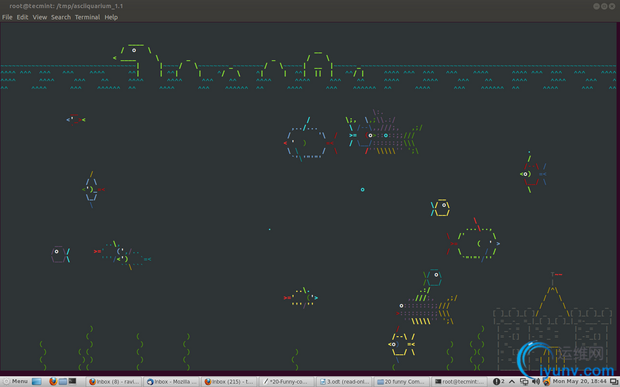Open the file manager launcher icon

pyautogui.click(x=63, y=381)
